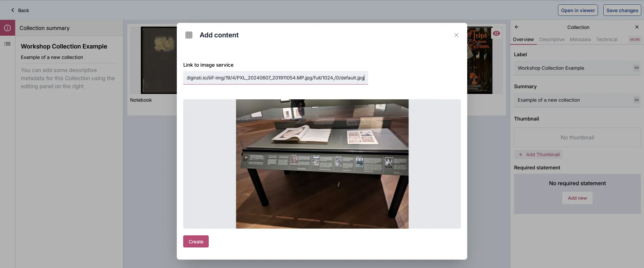The width and height of the screenshot is (644, 268).
Task: Click Save changes
Action: (622, 10)
